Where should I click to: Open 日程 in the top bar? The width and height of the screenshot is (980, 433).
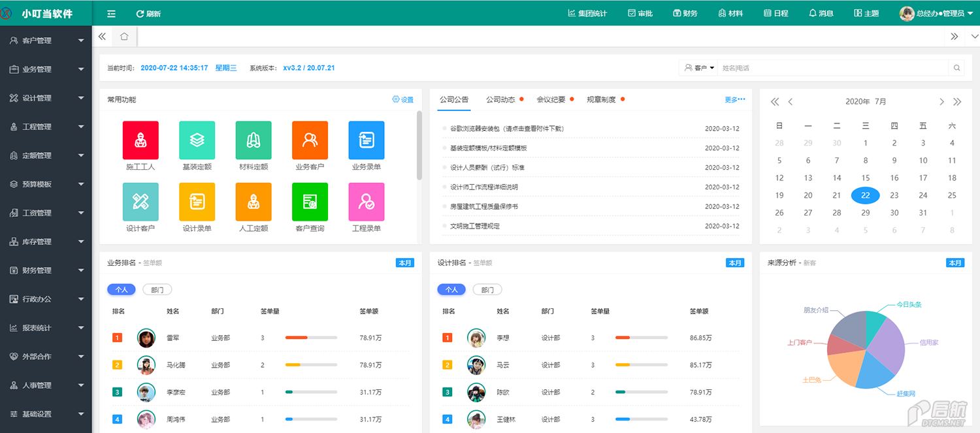pyautogui.click(x=776, y=14)
